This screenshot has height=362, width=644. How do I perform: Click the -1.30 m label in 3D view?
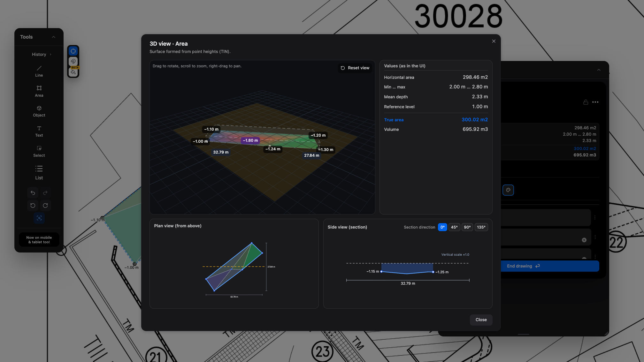326,150
